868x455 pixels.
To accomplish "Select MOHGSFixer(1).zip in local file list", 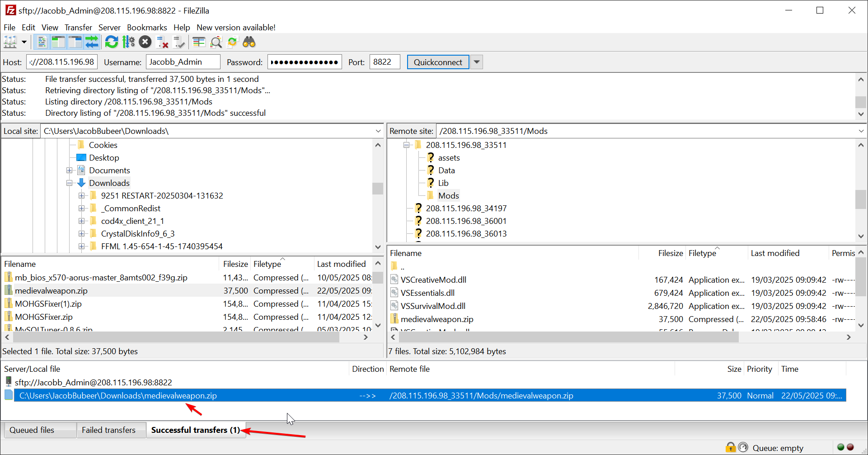I will coord(48,304).
